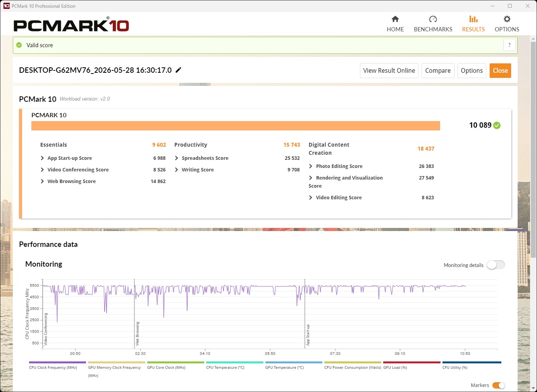
Task: Click the Rendering score value 27 549
Action: tap(426, 178)
